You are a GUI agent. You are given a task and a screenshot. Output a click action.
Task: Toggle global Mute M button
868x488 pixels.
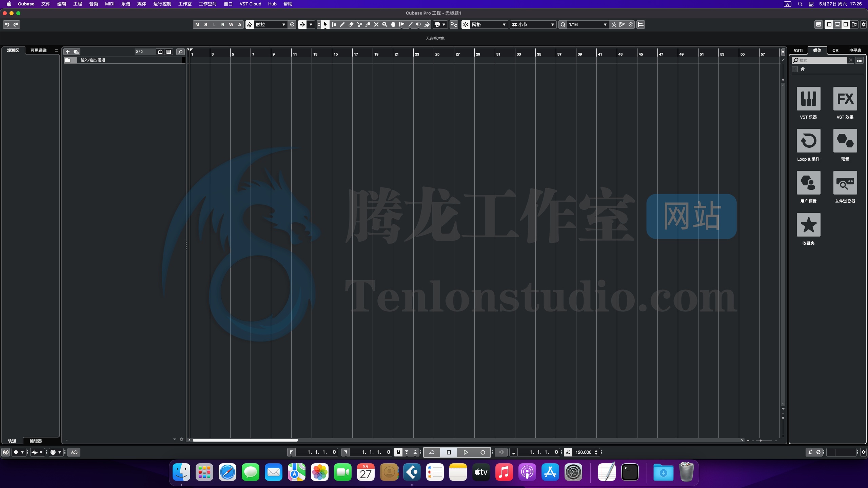[197, 24]
